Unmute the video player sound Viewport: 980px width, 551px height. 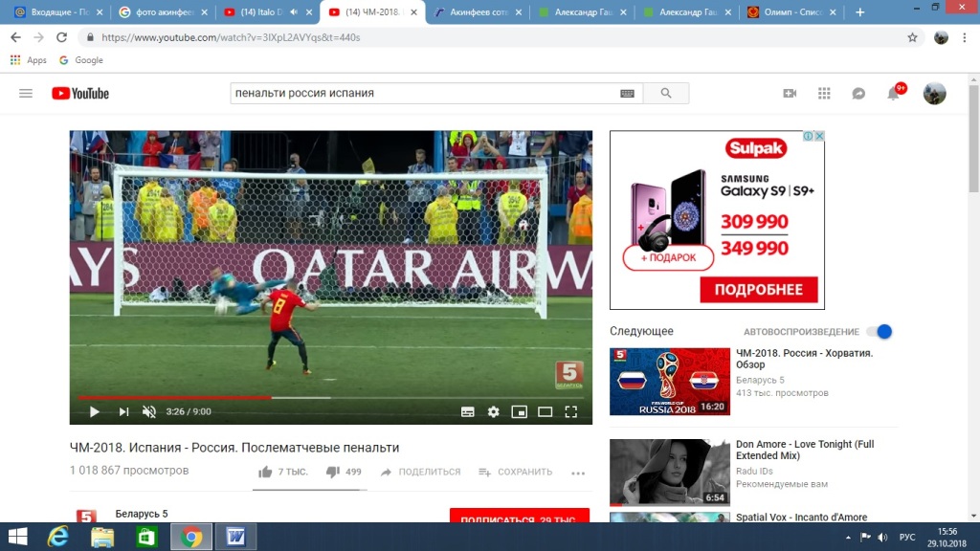click(148, 411)
